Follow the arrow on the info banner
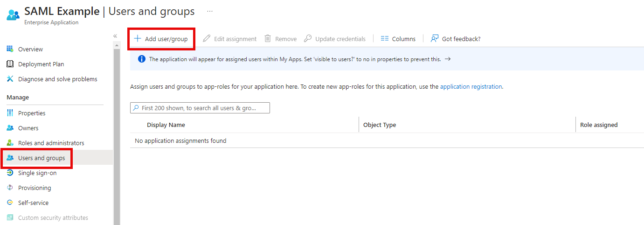Image resolution: width=644 pixels, height=225 pixels. pyautogui.click(x=448, y=59)
